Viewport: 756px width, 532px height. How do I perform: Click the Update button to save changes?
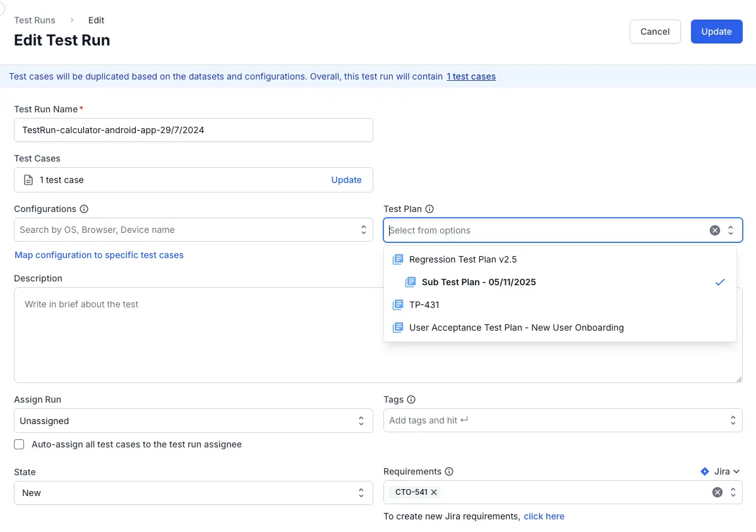click(716, 31)
